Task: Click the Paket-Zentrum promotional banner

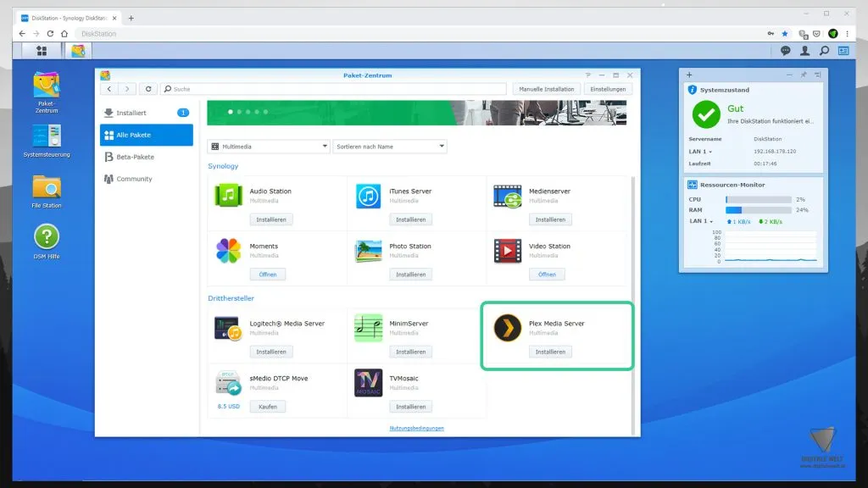Action: (417, 113)
